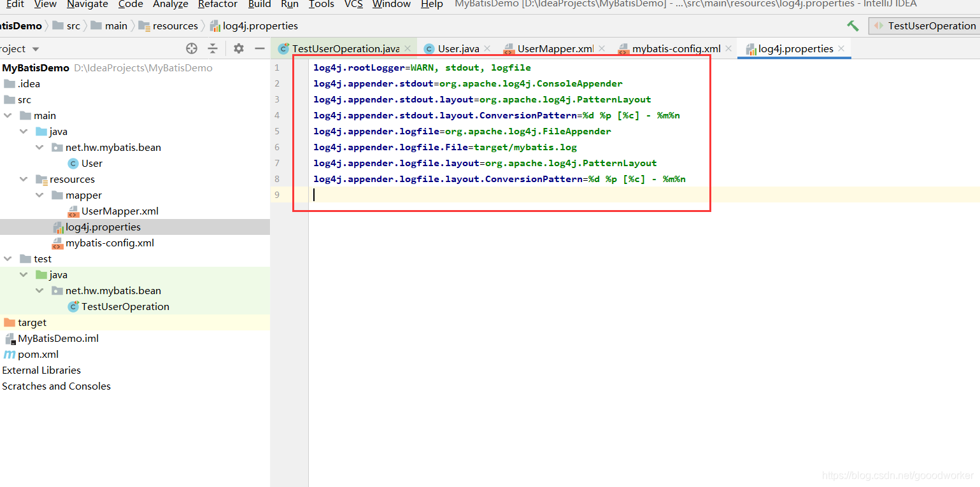Open Project panel settings gear
The height and width of the screenshot is (487, 980).
tap(239, 48)
